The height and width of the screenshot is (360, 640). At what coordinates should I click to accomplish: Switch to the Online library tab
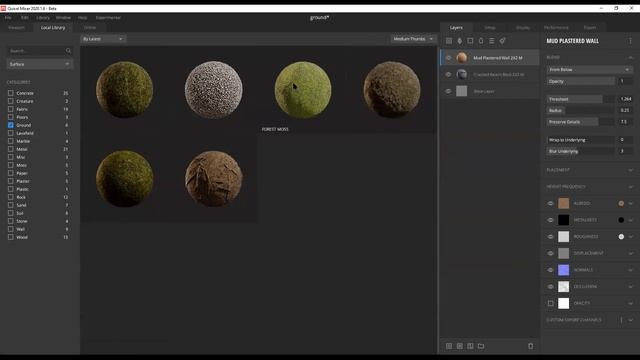click(x=90, y=27)
